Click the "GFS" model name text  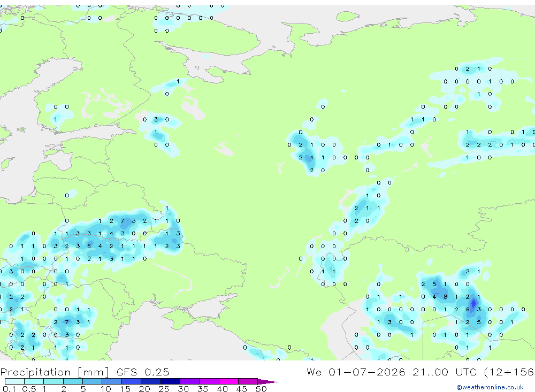(127, 372)
